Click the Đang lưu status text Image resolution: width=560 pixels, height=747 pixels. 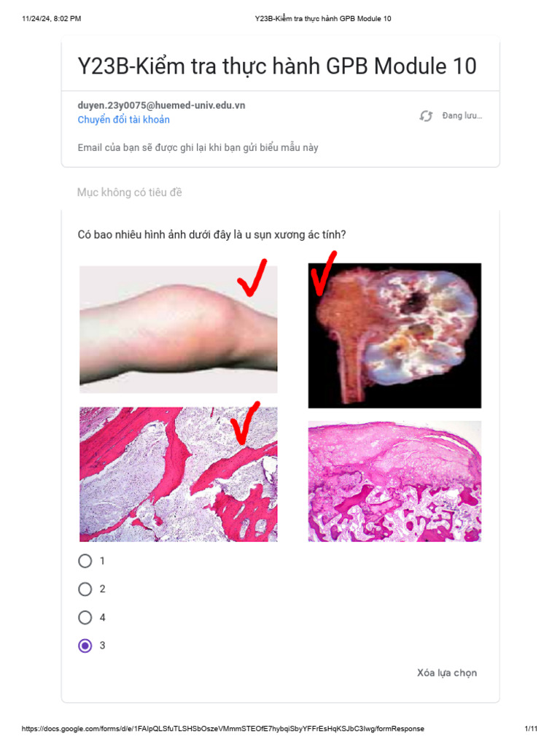click(x=462, y=116)
